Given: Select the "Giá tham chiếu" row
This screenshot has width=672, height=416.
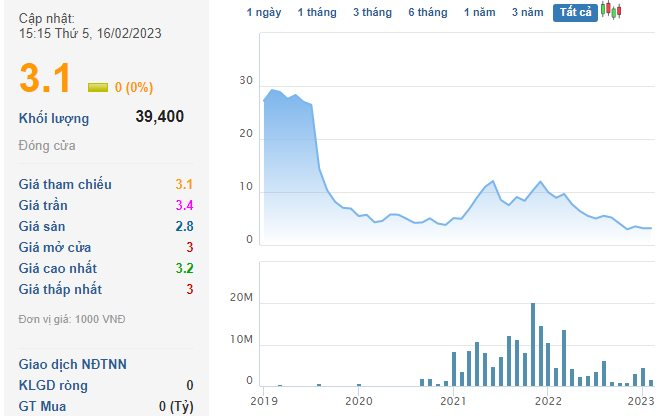Looking at the screenshot, I should (65, 184).
